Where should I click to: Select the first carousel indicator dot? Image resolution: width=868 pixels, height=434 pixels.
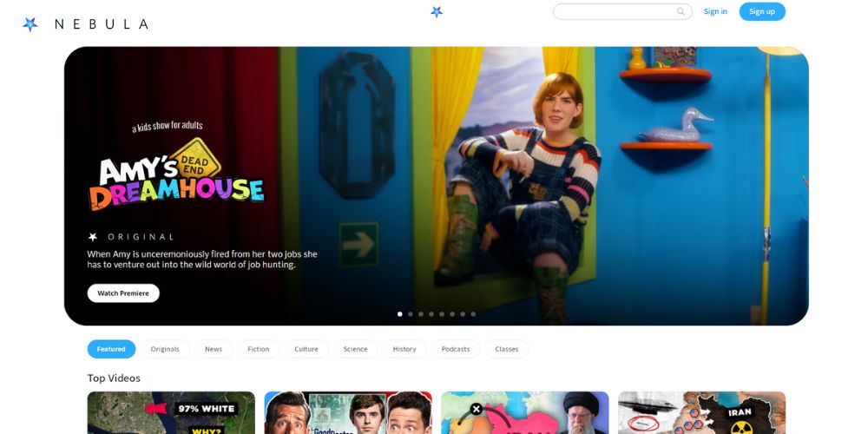pos(400,314)
